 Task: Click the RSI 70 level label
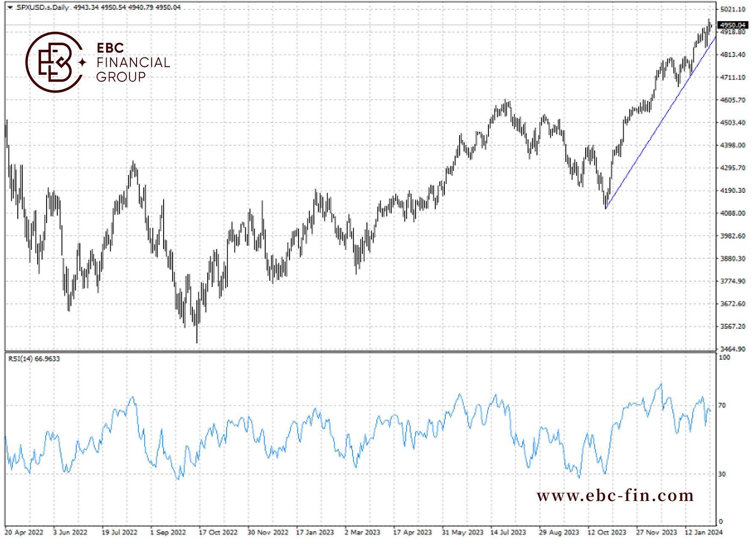click(x=722, y=405)
